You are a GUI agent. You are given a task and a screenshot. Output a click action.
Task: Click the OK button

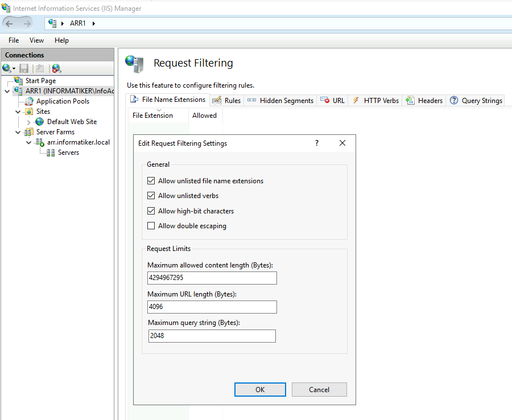pos(260,390)
